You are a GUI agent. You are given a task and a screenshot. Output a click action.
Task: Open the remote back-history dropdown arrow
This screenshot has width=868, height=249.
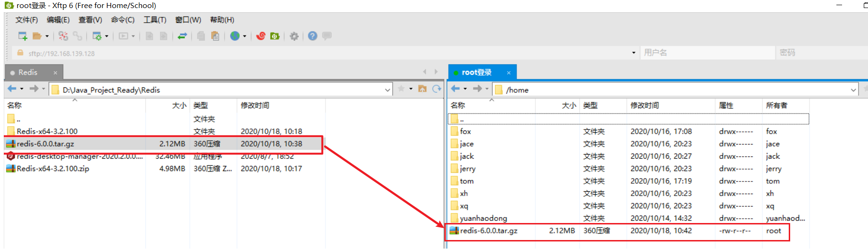pos(465,89)
